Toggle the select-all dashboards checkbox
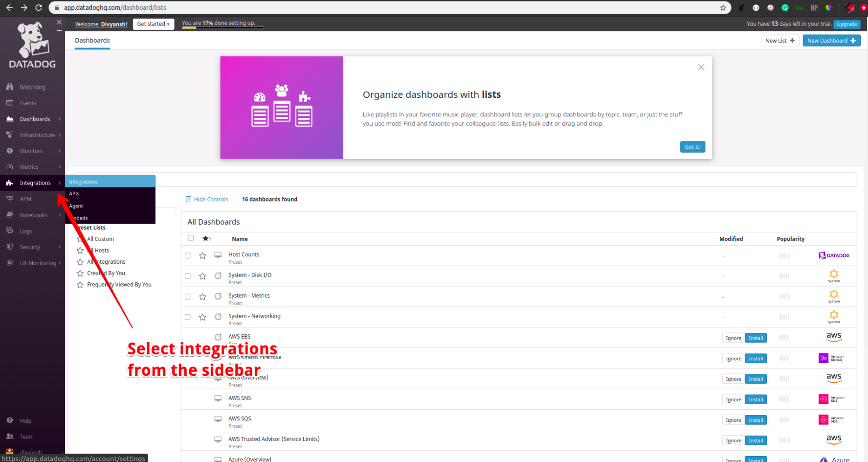The width and height of the screenshot is (868, 462). pyautogui.click(x=191, y=238)
